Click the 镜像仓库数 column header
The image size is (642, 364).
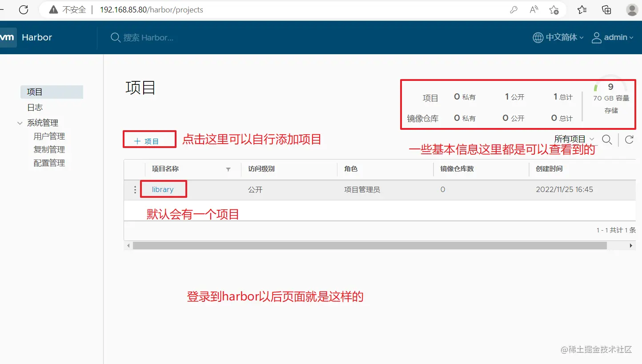tap(457, 169)
